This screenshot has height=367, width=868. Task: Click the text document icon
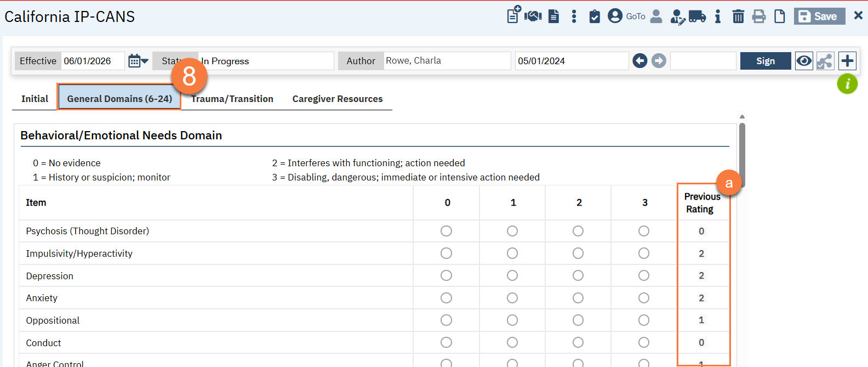554,16
